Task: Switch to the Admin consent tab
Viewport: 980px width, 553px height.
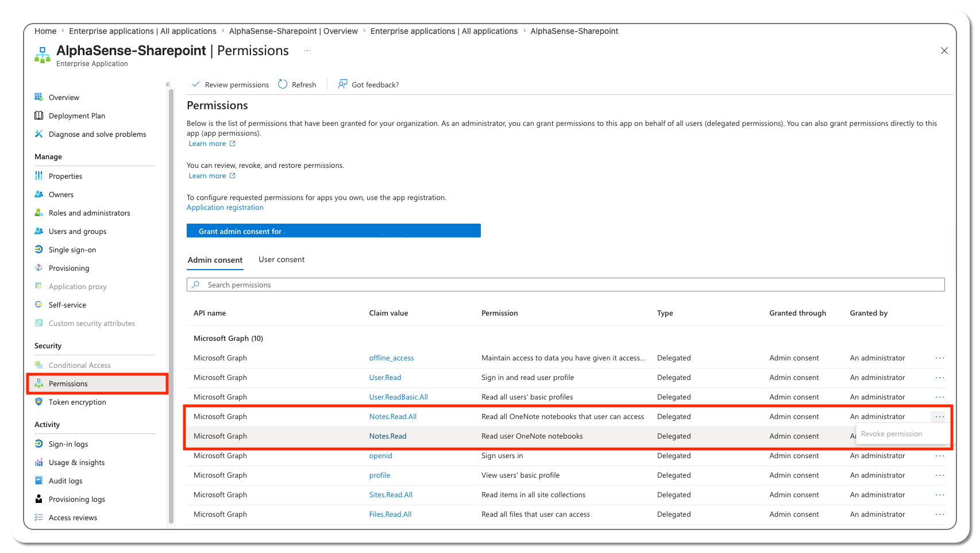Action: (215, 260)
